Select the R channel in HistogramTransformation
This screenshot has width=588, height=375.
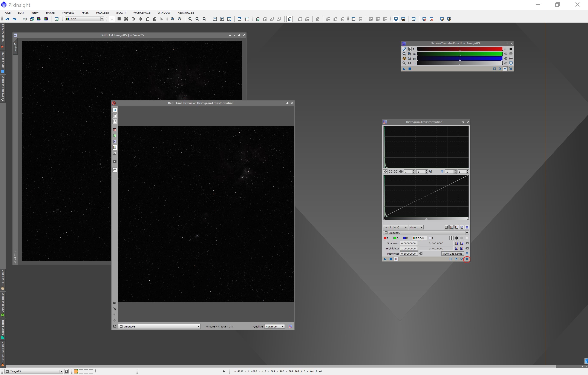pyautogui.click(x=386, y=238)
